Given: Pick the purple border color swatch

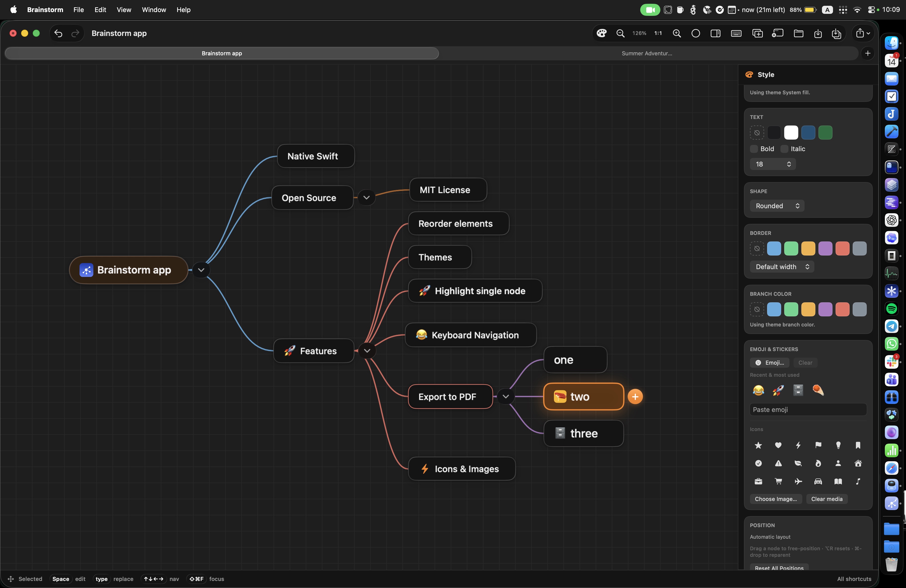Looking at the screenshot, I should tap(825, 249).
